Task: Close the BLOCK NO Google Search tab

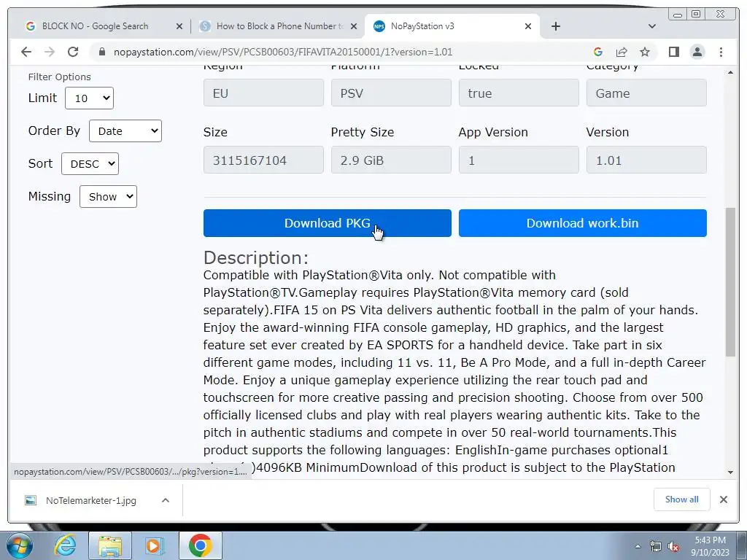Action: coord(179,27)
